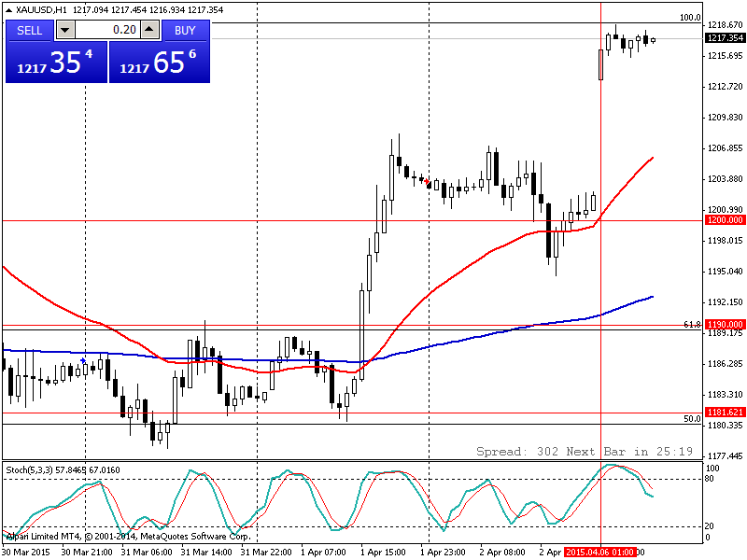
Task: Select the 1190.000 red price level label
Action: point(725,324)
